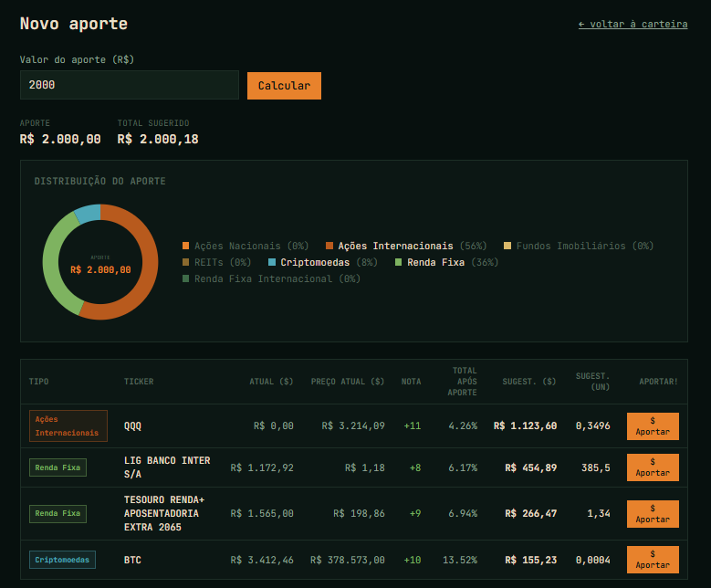Toggle Fundos Imobiliários legend entry

(x=579, y=246)
